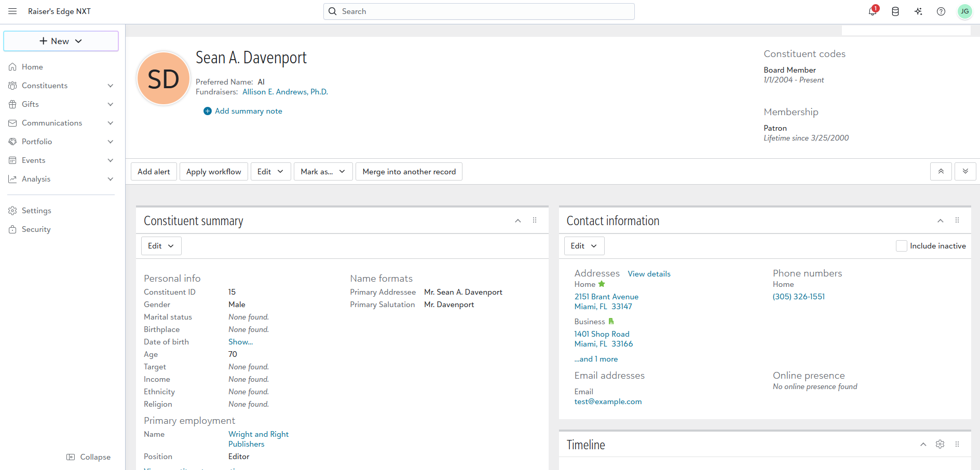This screenshot has width=980, height=470.
Task: Open Contact information Edit dropdown
Action: point(584,246)
